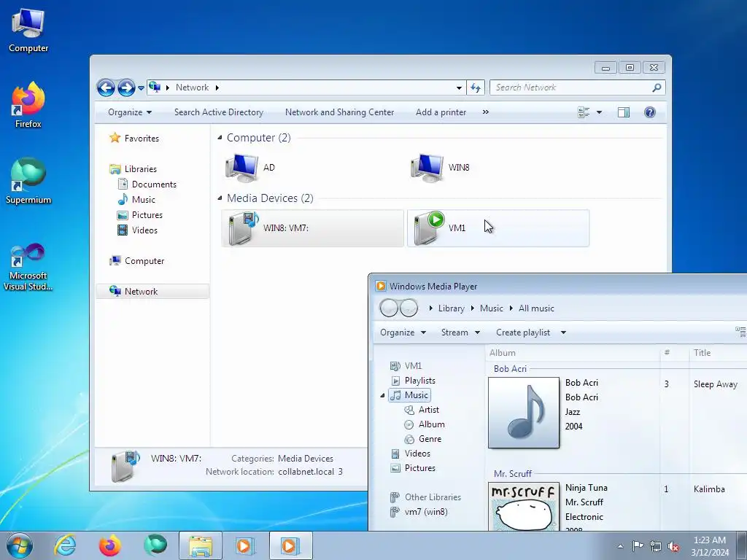Open the network tray icon

pos(656,547)
